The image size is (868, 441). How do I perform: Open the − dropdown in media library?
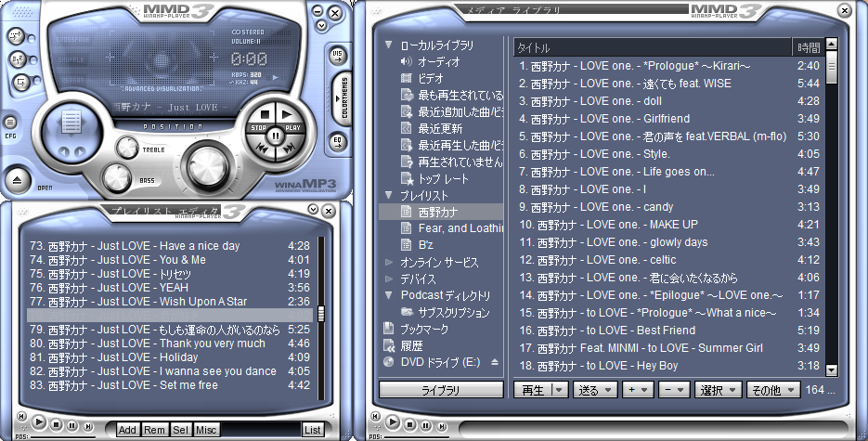pyautogui.click(x=673, y=390)
